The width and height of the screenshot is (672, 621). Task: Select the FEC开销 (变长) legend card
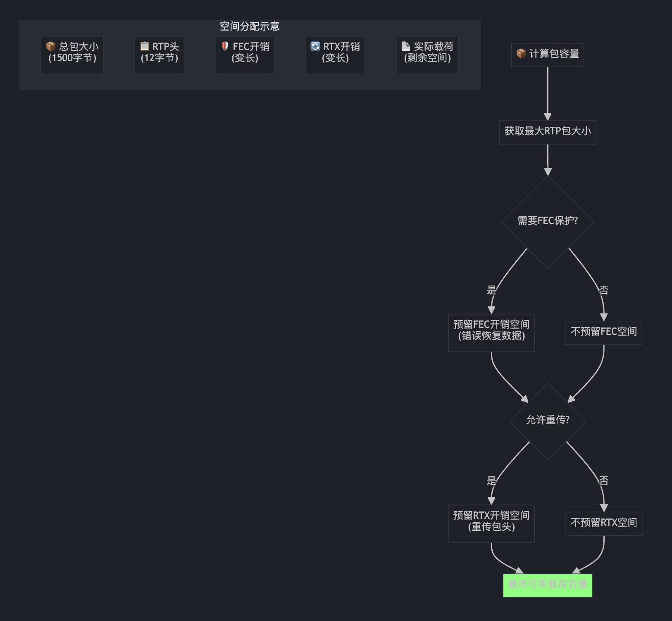point(245,54)
